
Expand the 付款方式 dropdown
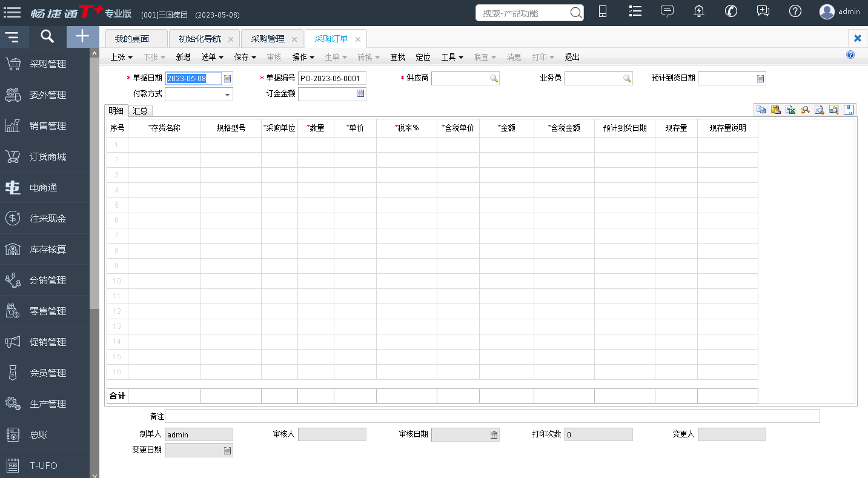(x=228, y=95)
